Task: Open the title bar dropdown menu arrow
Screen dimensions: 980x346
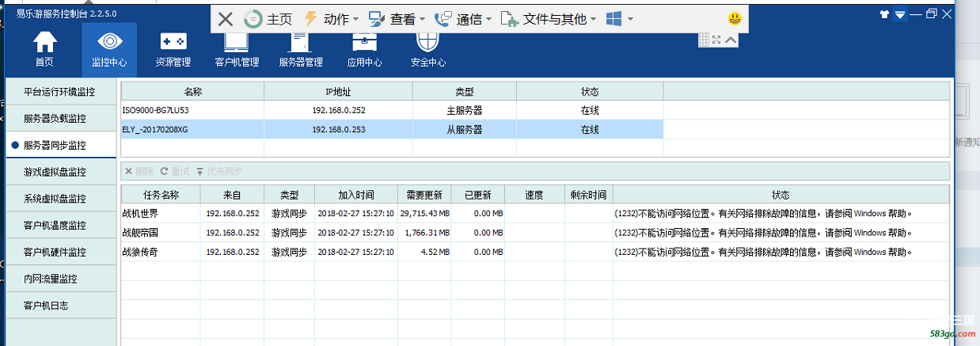Action: [x=901, y=14]
